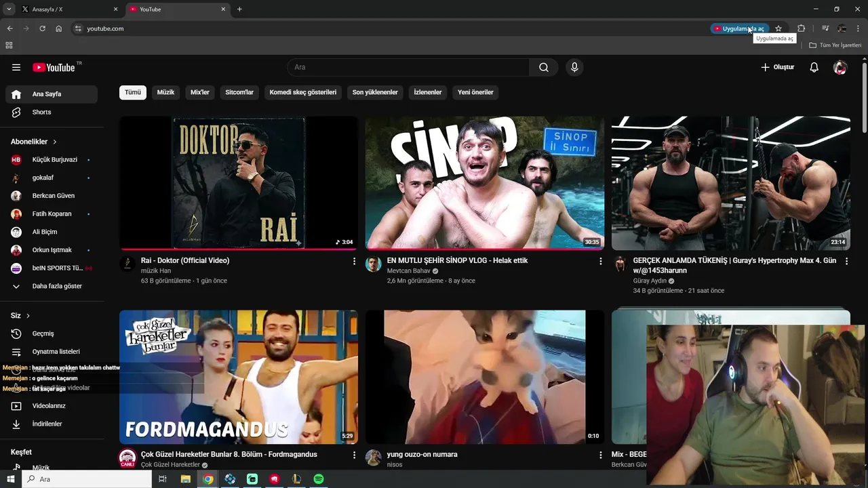Open gokalaf subscription channel
868x488 pixels.
(52, 178)
